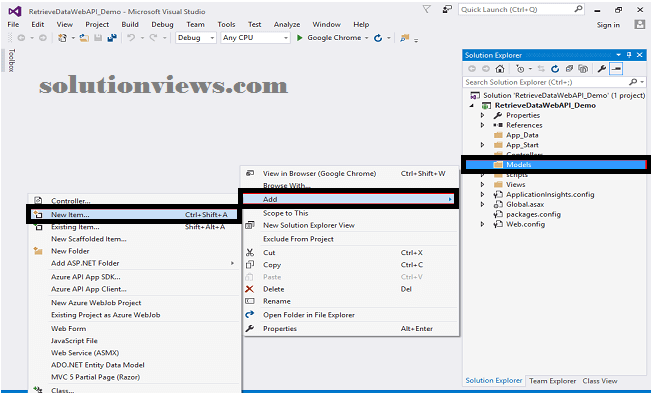Click the Show All Files icon in Solution Explorer
This screenshot has width=651, height=393.
[583, 69]
